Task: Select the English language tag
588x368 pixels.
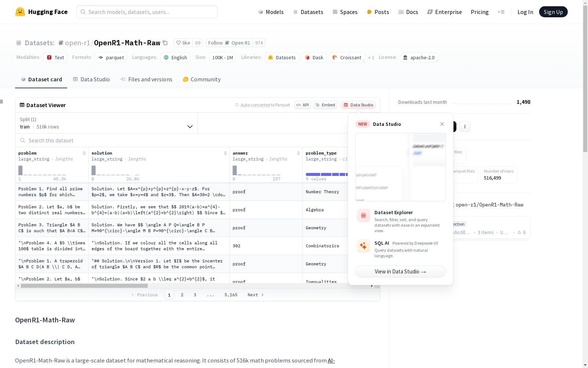Action: pos(175,57)
